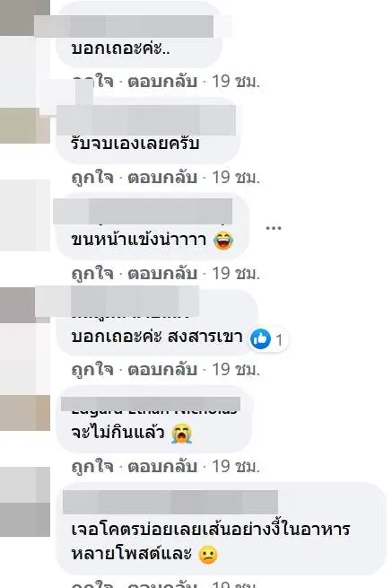Open profile picture of the จะไม่กินแล้ว commenter

coord(25,412)
